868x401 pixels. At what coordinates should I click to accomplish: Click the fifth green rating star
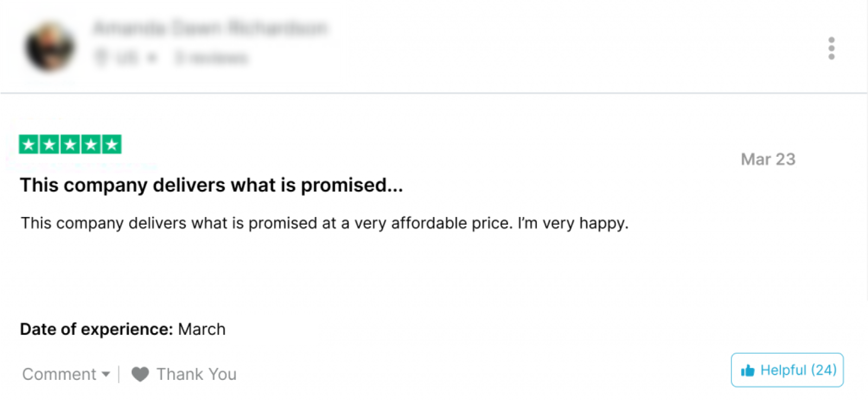pos(112,144)
